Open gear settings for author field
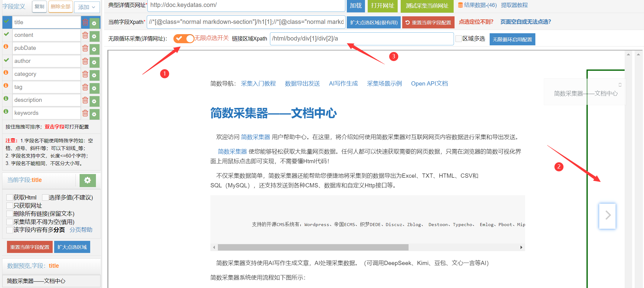The height and width of the screenshot is (288, 644). 94,62
